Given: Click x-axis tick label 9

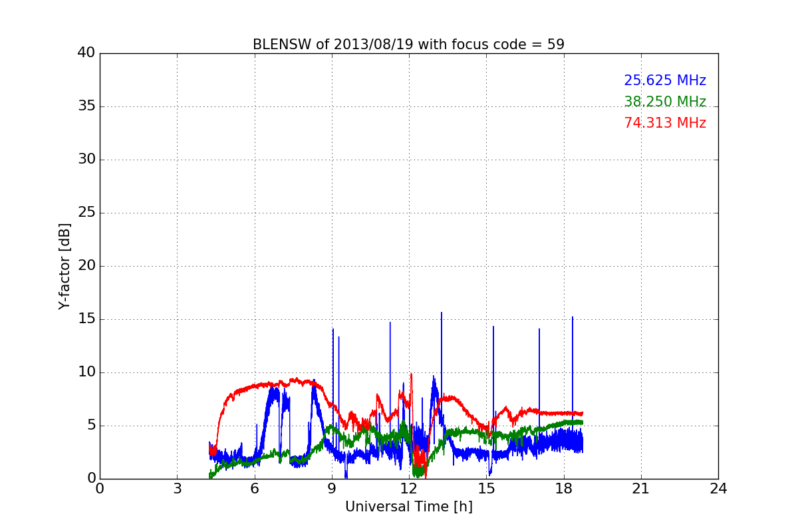Looking at the screenshot, I should click(331, 489).
